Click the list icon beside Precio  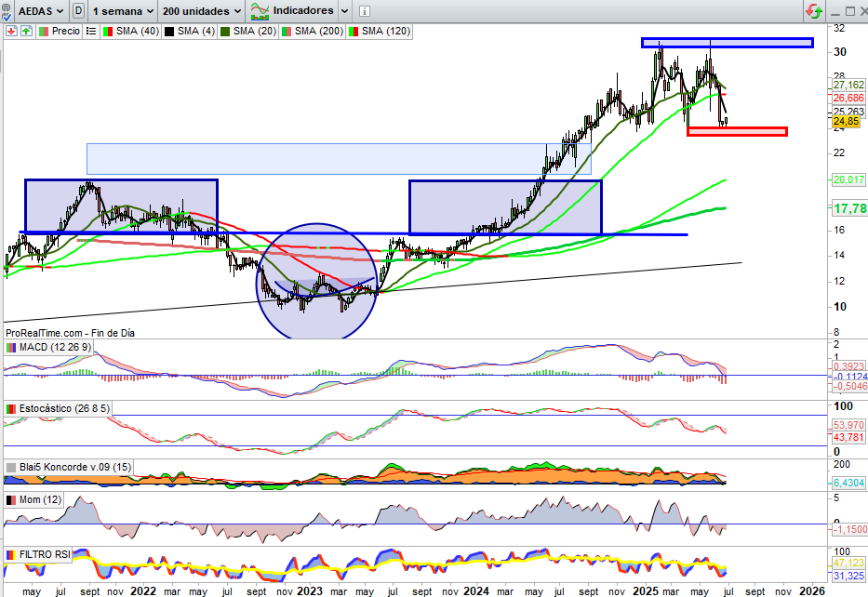(91, 31)
